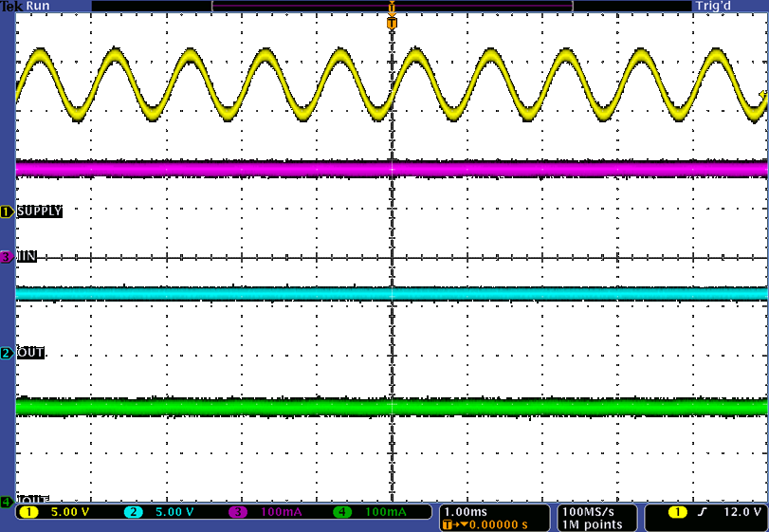Click the Trig'd status indicator
Viewport: 769px width, 532px height.
(713, 6)
